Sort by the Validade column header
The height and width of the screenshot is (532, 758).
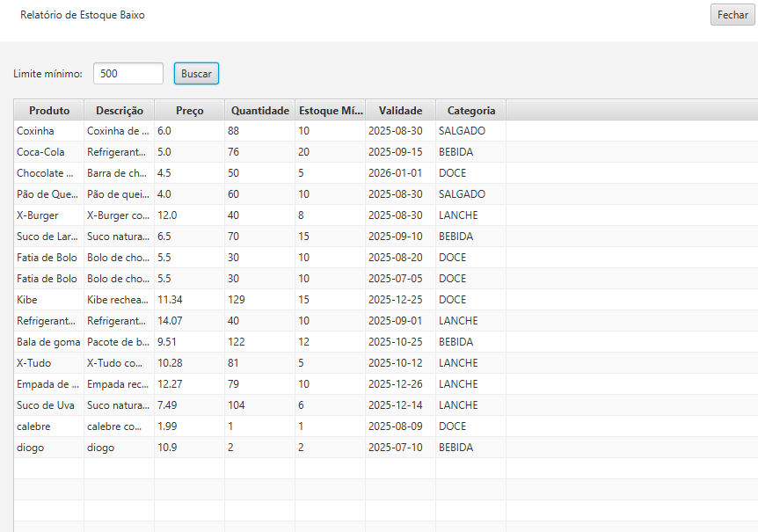pyautogui.click(x=400, y=111)
